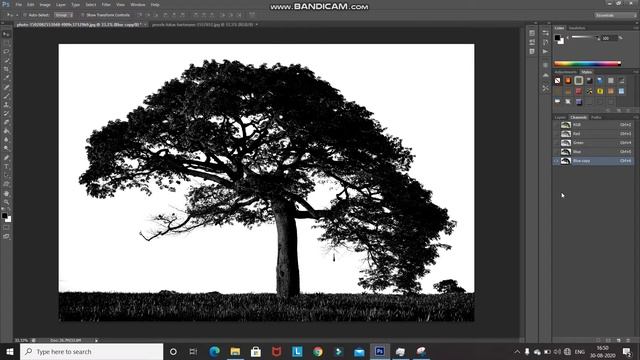This screenshot has height=360, width=640.
Task: Enable Show Transform Controls checkbox
Action: (82, 15)
